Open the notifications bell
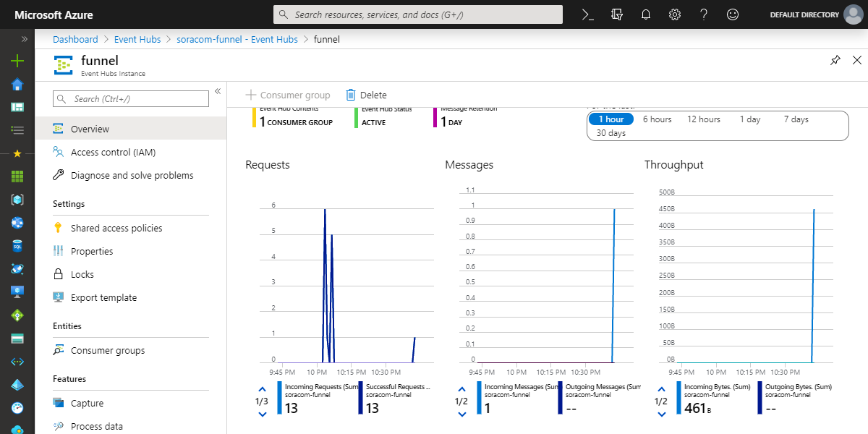The height and width of the screenshot is (434, 868). 645,14
